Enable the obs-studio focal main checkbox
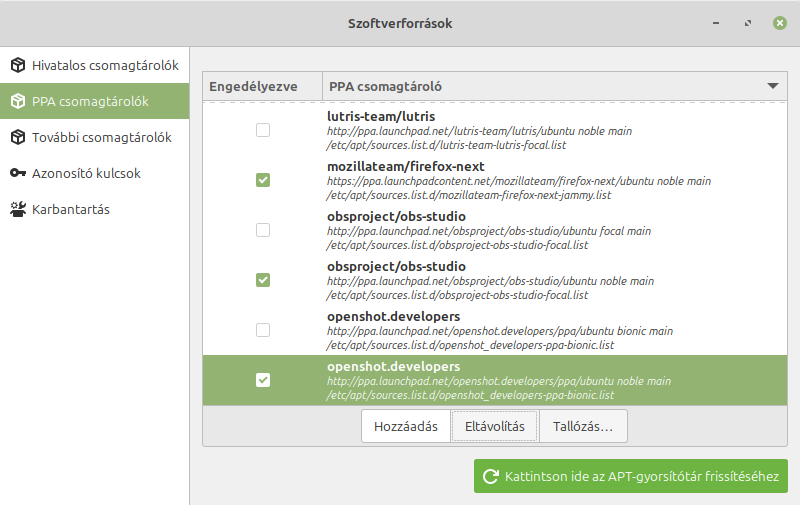 click(263, 230)
